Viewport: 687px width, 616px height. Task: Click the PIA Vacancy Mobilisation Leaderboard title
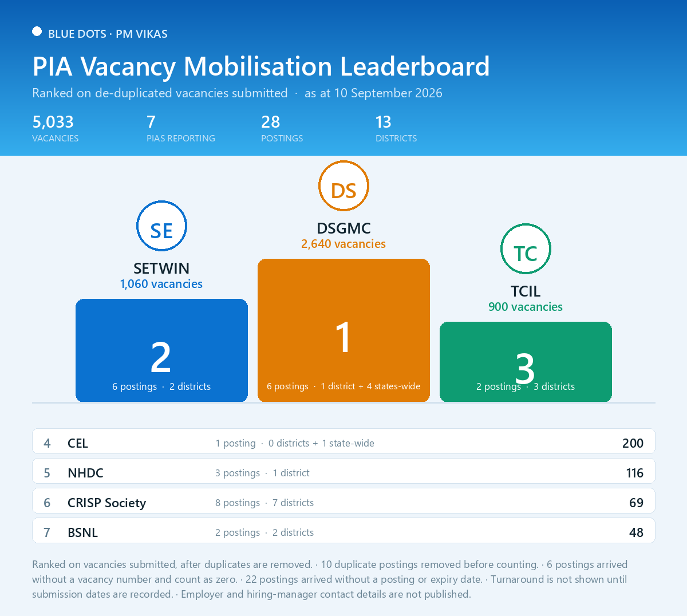click(261, 66)
